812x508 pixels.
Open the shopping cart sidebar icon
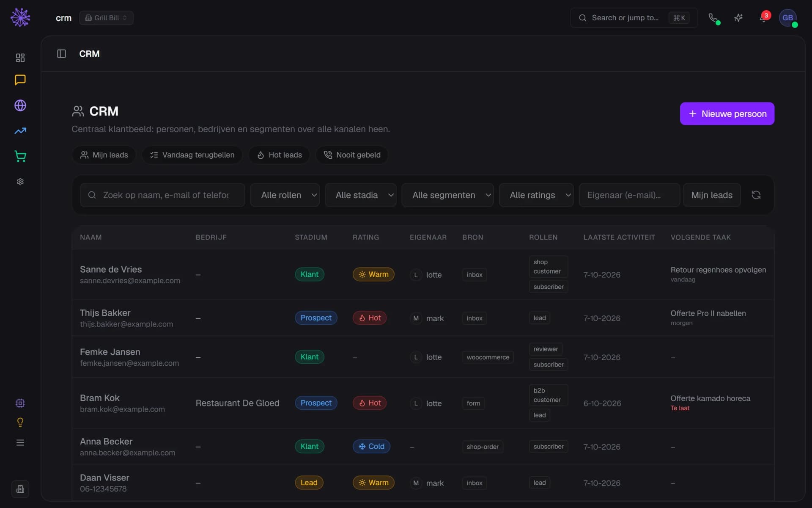20,156
